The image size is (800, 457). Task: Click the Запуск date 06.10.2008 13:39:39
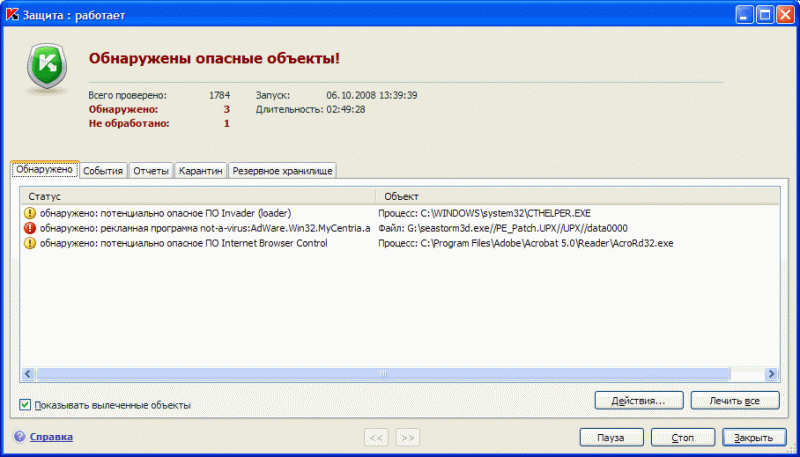tap(372, 95)
